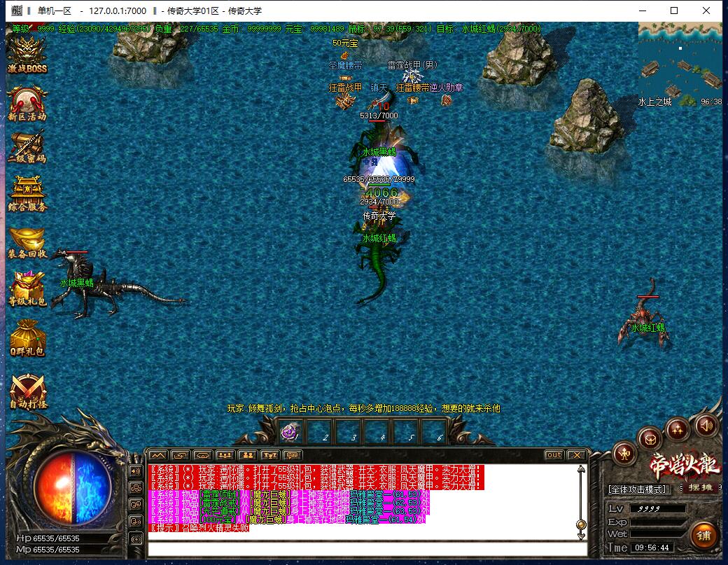The width and height of the screenshot is (728, 565).
Task: Claim the 等级礼包 level gift pack
Action: pos(27,287)
